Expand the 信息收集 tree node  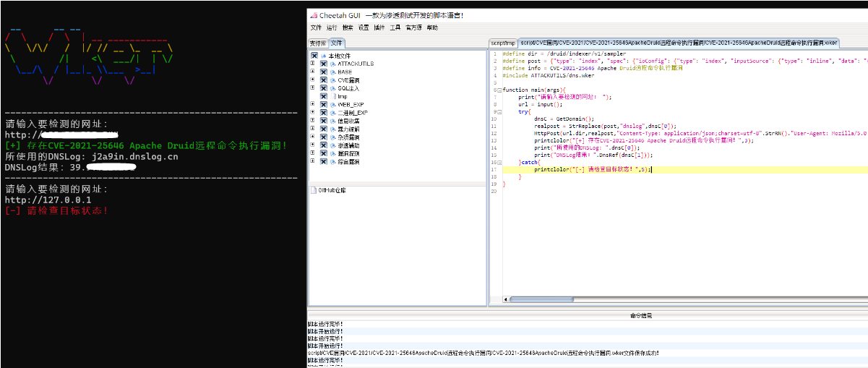[313, 120]
